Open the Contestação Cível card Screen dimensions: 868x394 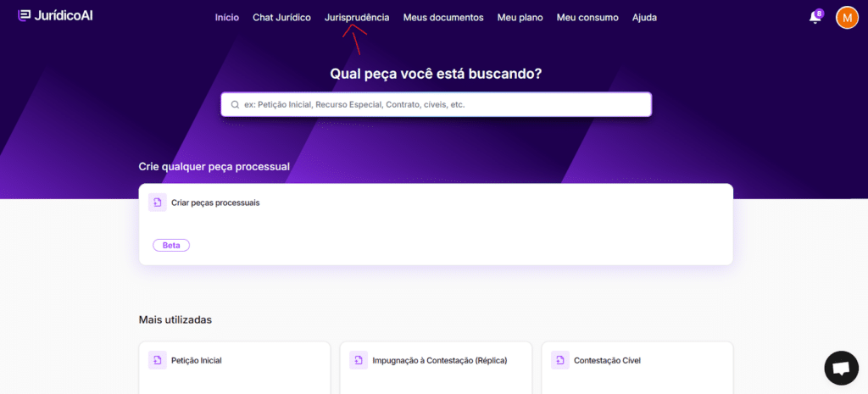coord(637,366)
